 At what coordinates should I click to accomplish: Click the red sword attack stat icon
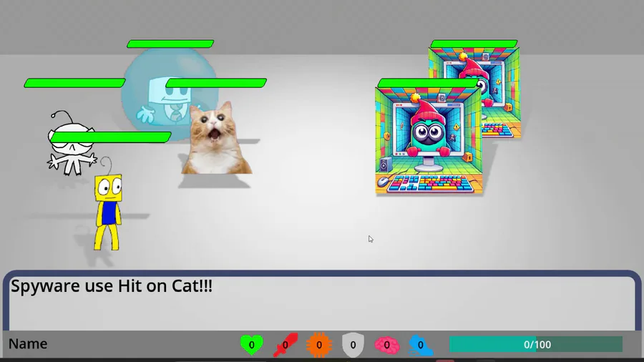tap(286, 345)
